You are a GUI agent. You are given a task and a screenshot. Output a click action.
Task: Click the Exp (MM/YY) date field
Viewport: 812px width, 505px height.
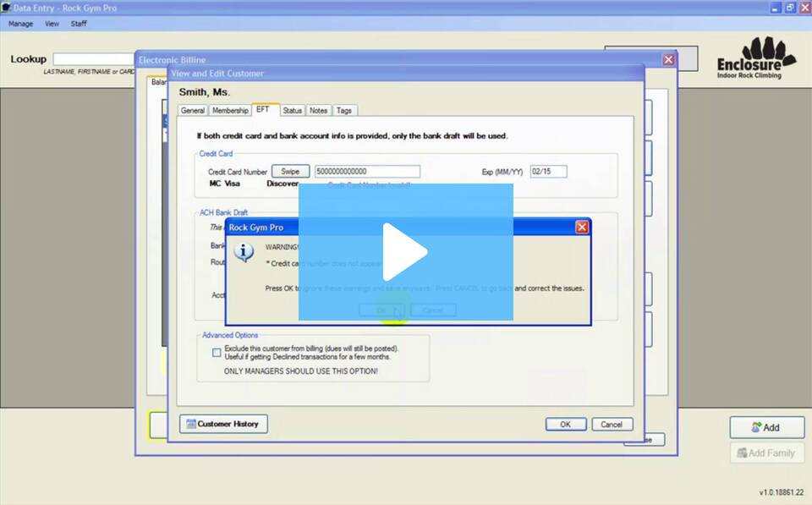coord(548,172)
